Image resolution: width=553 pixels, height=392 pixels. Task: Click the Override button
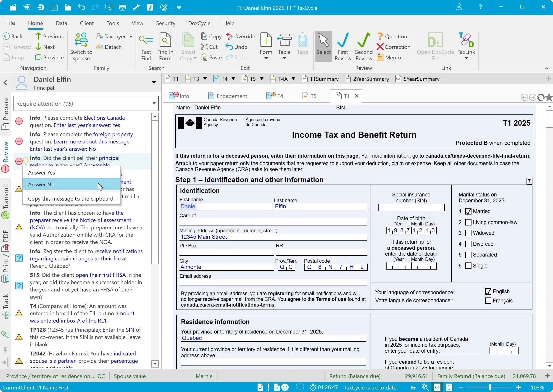pos(241,37)
